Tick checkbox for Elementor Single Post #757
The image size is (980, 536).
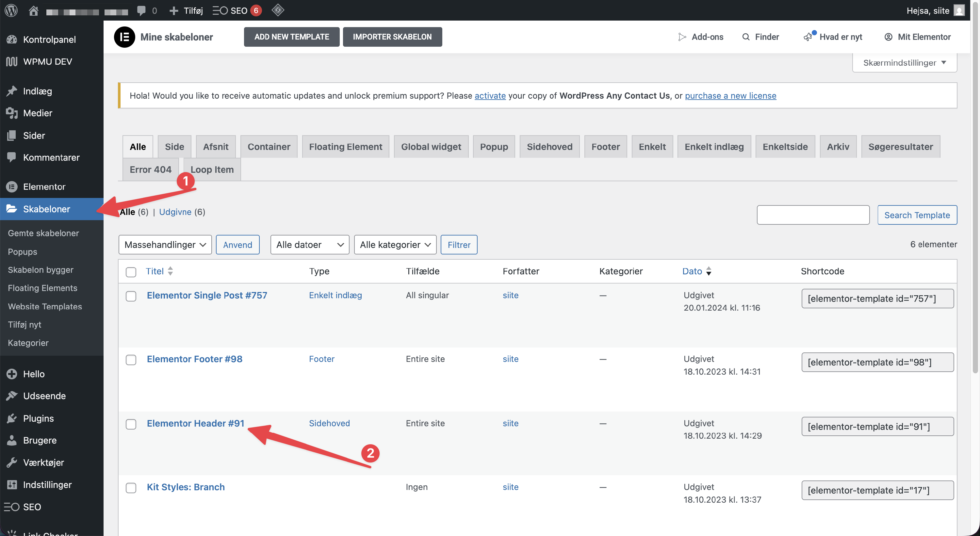click(131, 296)
